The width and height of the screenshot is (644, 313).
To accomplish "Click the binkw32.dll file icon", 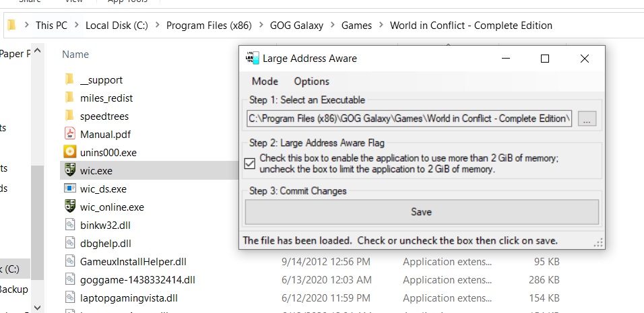I will tap(70, 225).
